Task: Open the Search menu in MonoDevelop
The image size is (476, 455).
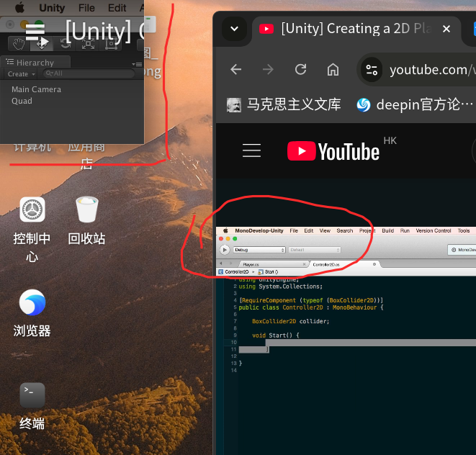Action: point(344,230)
